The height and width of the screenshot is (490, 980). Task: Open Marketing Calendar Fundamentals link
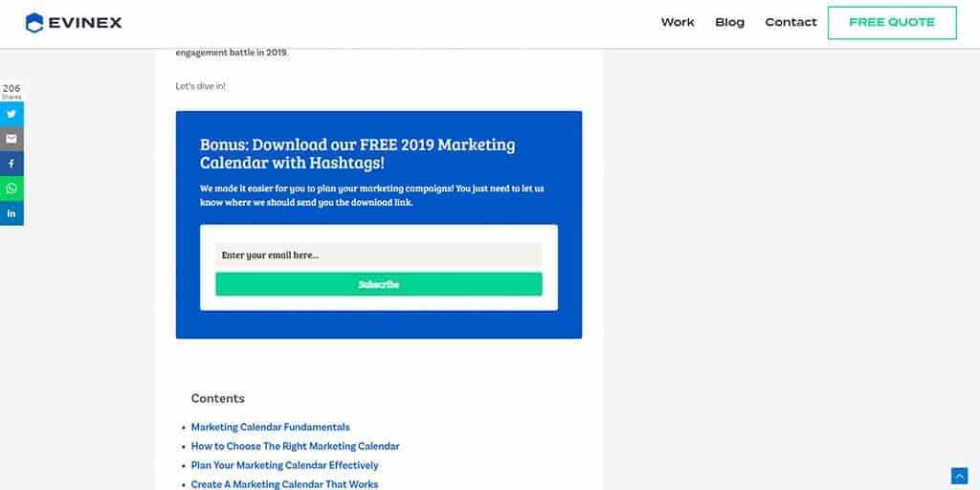tap(270, 428)
